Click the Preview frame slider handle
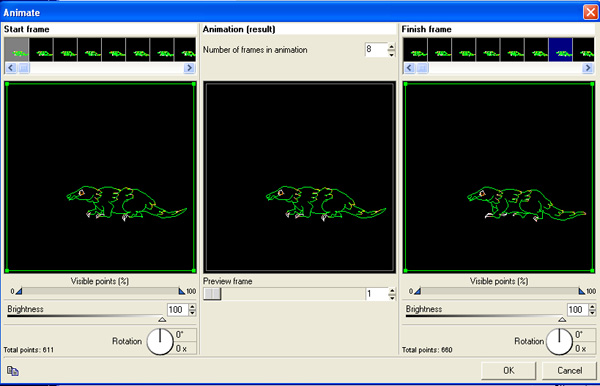600x386 pixels. [212, 294]
